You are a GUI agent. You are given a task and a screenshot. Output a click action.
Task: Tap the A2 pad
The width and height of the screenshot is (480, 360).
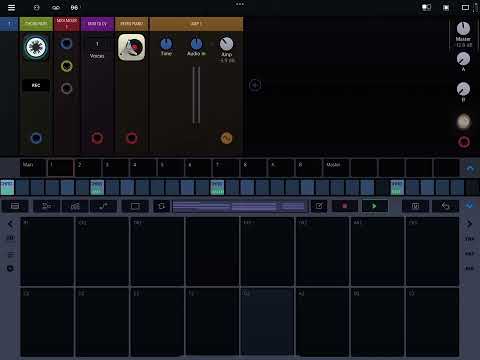[322, 321]
